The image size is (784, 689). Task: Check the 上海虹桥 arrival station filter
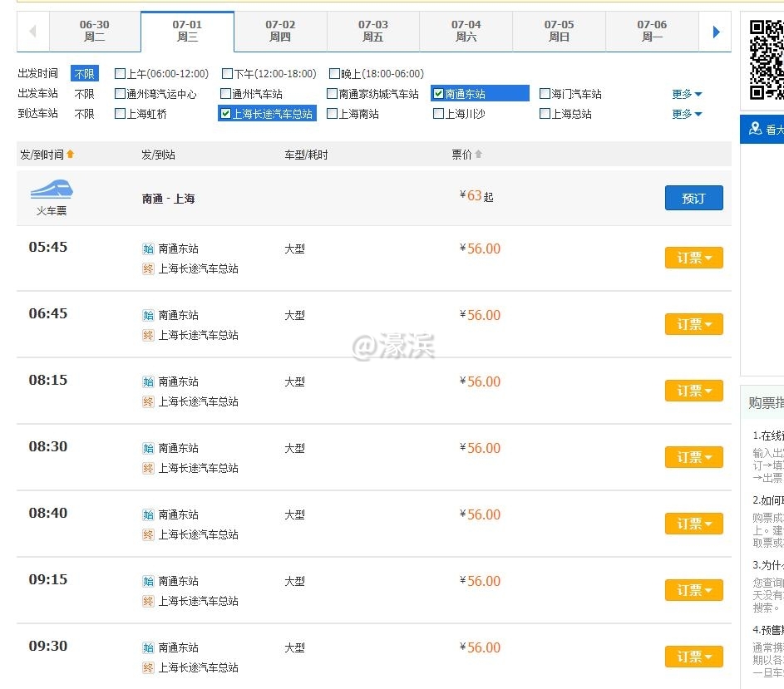[x=119, y=113]
